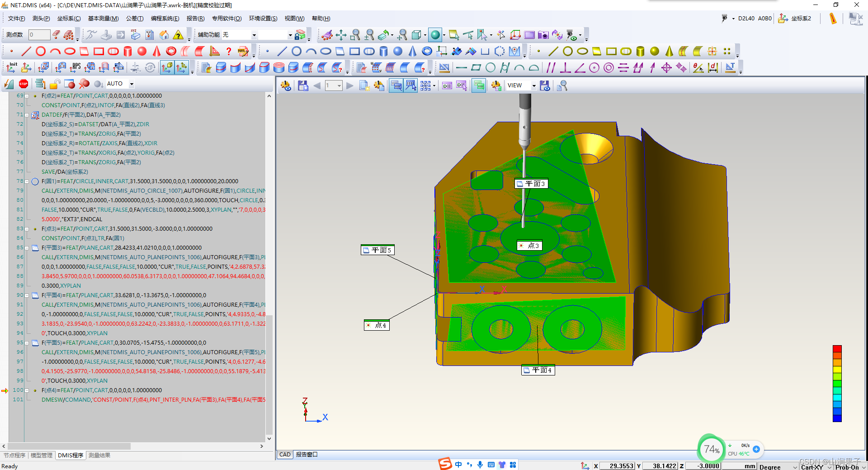Click the Init coordinate system icon
Screen dimensions: 868x470
[x=12, y=68]
